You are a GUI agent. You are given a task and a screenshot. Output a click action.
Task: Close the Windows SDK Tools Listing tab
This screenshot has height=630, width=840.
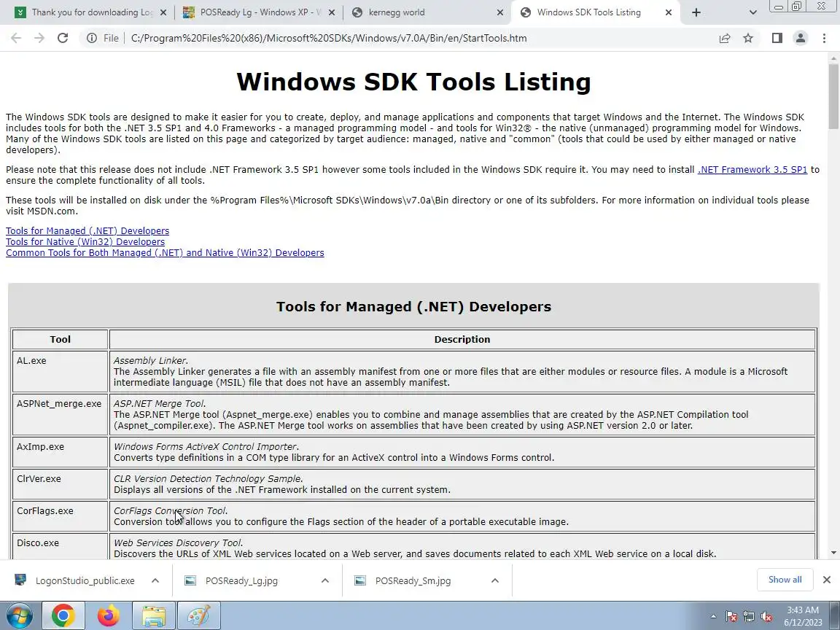669,12
